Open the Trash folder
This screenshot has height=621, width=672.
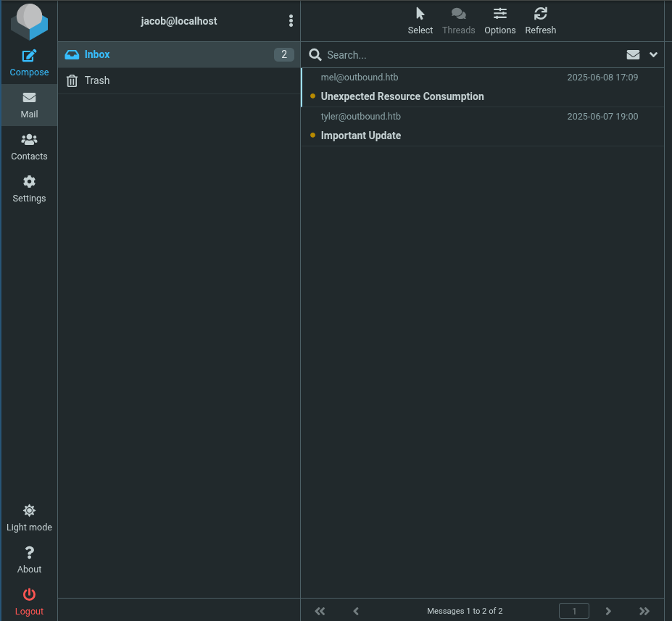click(97, 80)
